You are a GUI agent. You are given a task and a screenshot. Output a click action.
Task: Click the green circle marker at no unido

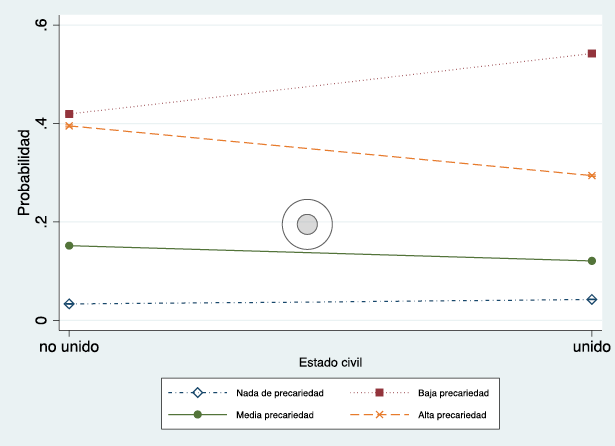[69, 245]
